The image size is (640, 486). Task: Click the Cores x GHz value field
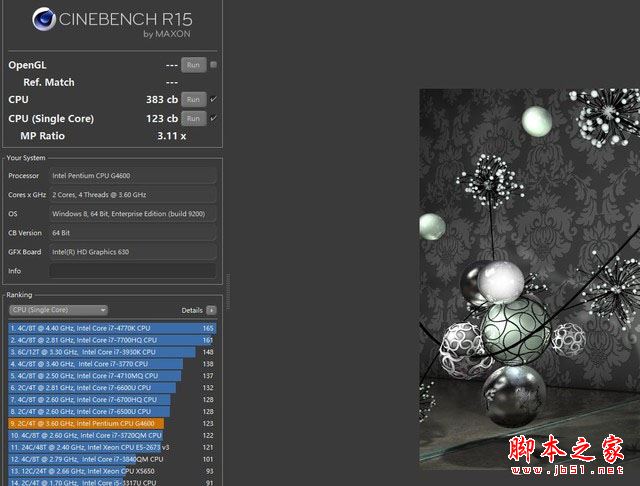[133, 195]
